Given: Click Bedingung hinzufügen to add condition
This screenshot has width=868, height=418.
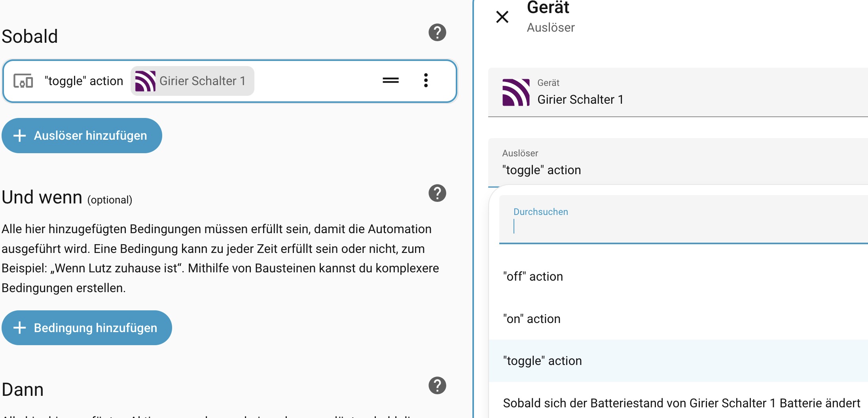Looking at the screenshot, I should pos(87,328).
